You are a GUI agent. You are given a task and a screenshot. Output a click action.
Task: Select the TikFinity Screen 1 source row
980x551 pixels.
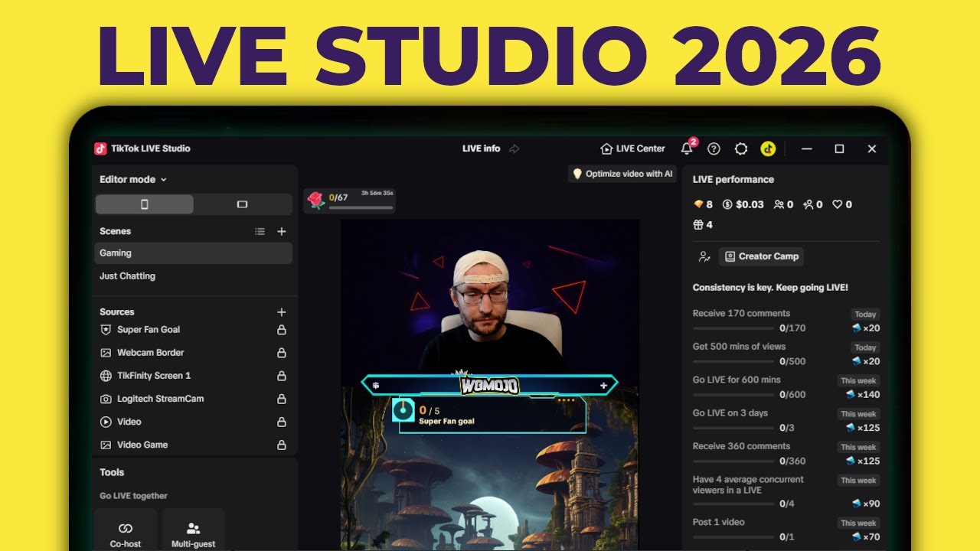click(194, 376)
